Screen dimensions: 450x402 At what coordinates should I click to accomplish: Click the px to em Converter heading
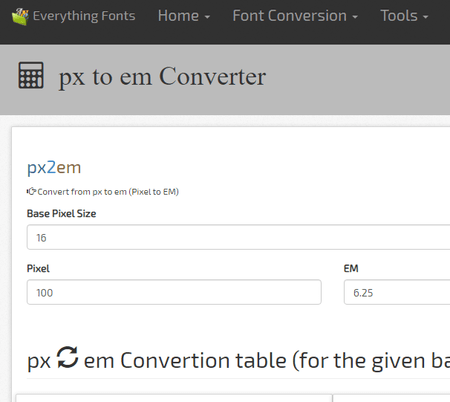tap(162, 77)
